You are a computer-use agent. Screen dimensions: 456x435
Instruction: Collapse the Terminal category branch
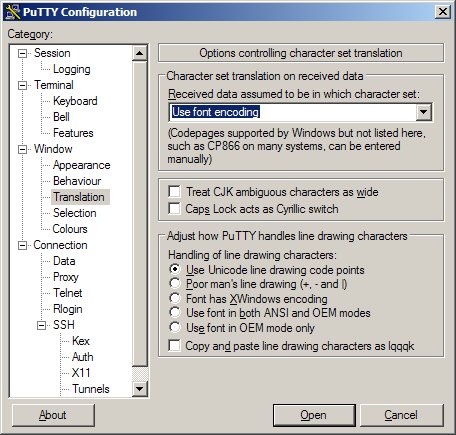22,85
